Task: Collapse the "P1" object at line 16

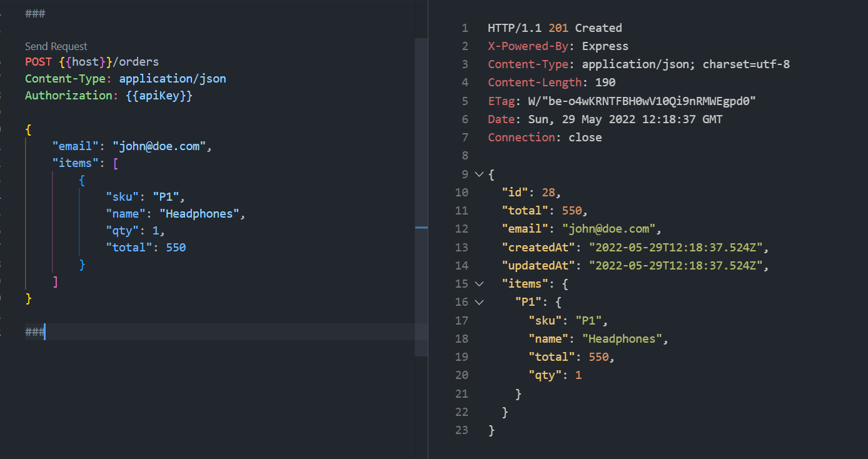Action: tap(479, 302)
